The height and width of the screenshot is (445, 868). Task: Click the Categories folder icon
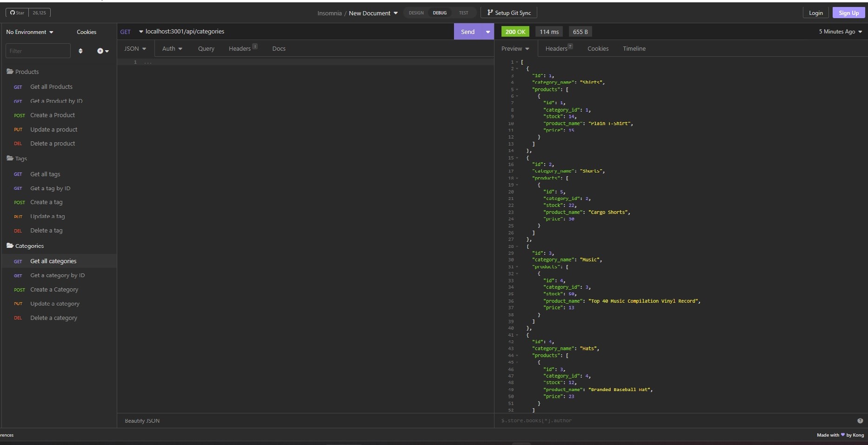[x=10, y=246]
